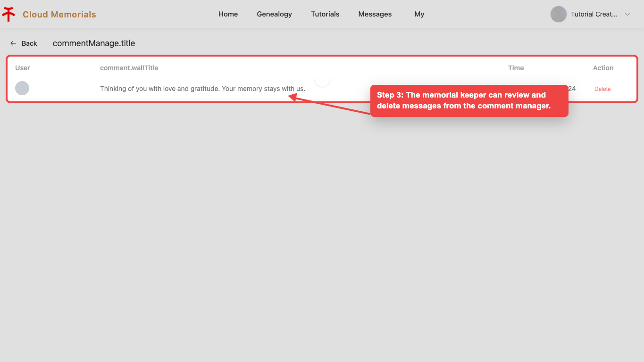Go to the Home menu item
644x362 pixels.
(228, 14)
